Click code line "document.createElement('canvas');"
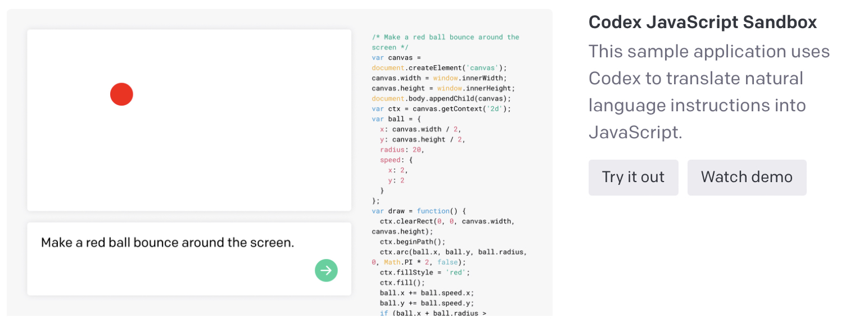The width and height of the screenshot is (868, 335). pyautogui.click(x=439, y=67)
